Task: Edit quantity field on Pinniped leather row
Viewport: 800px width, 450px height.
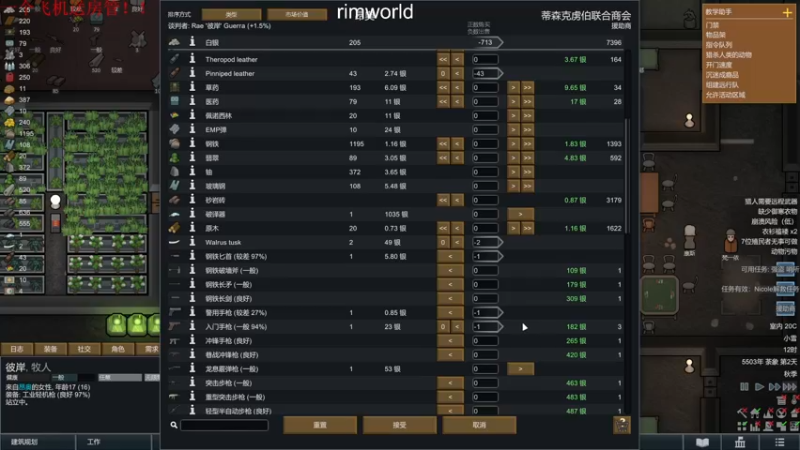Action: (x=486, y=73)
